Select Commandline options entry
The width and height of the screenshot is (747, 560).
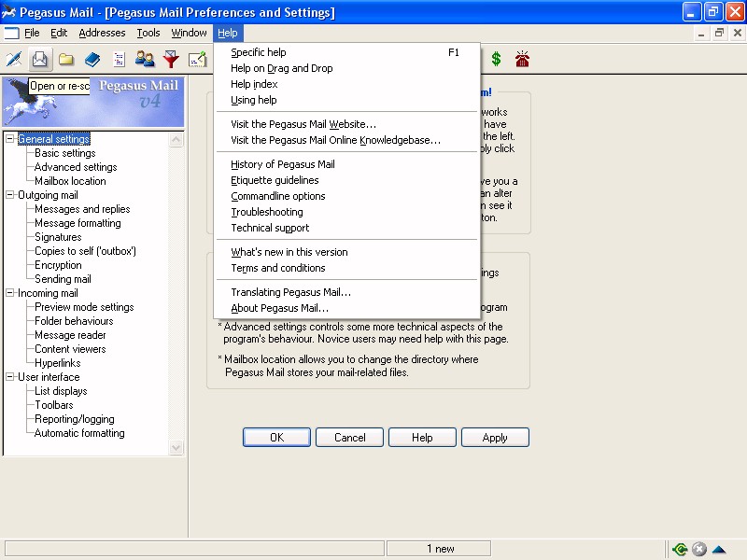(x=346, y=196)
